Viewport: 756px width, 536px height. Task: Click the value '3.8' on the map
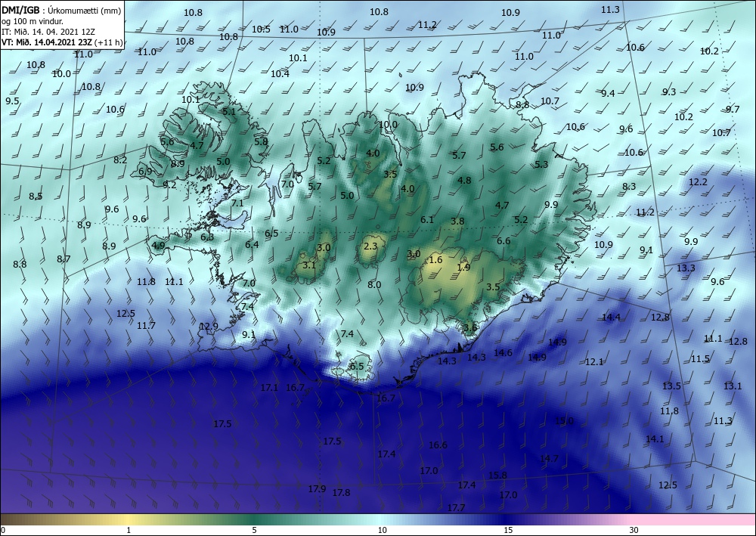pos(457,222)
